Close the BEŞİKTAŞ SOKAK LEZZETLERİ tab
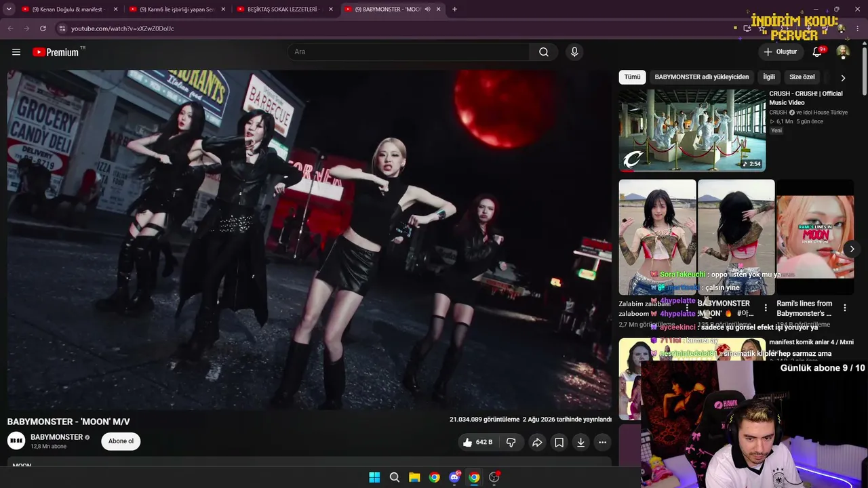The height and width of the screenshot is (488, 868). click(330, 9)
